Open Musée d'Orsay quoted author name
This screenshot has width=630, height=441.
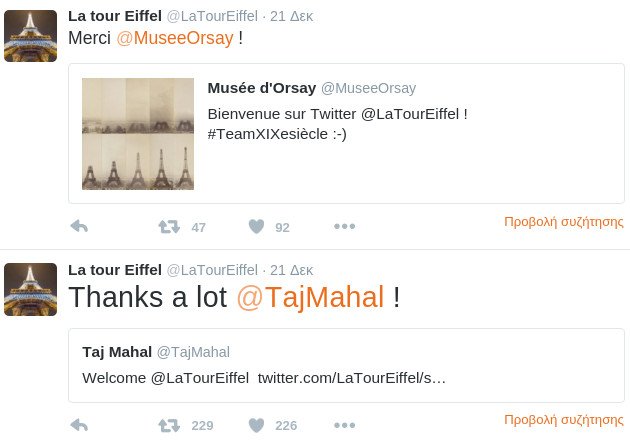point(260,88)
